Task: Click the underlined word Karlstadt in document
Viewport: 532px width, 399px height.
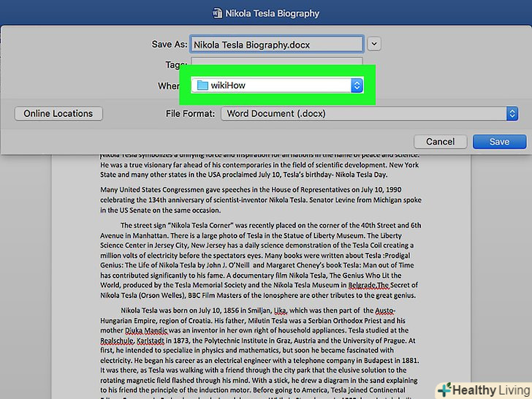Action: (151, 341)
